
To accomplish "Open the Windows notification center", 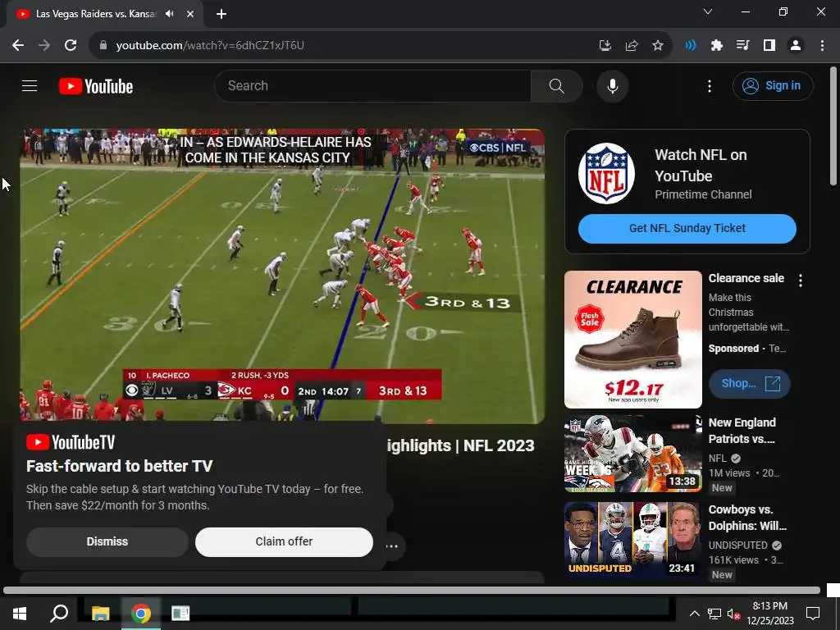I will 813,614.
